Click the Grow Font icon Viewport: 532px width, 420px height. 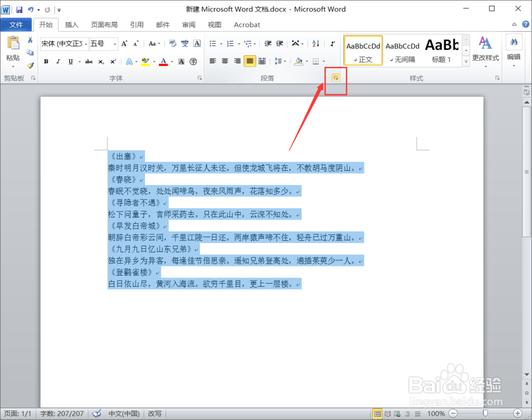point(124,44)
